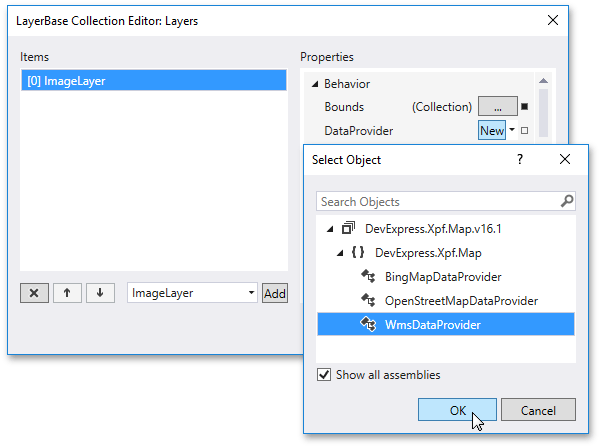Image resolution: width=601 pixels, height=448 pixels.
Task: Collapse the DevExpress.Xpf.Map.v16.1 assembly node
Action: [x=330, y=229]
